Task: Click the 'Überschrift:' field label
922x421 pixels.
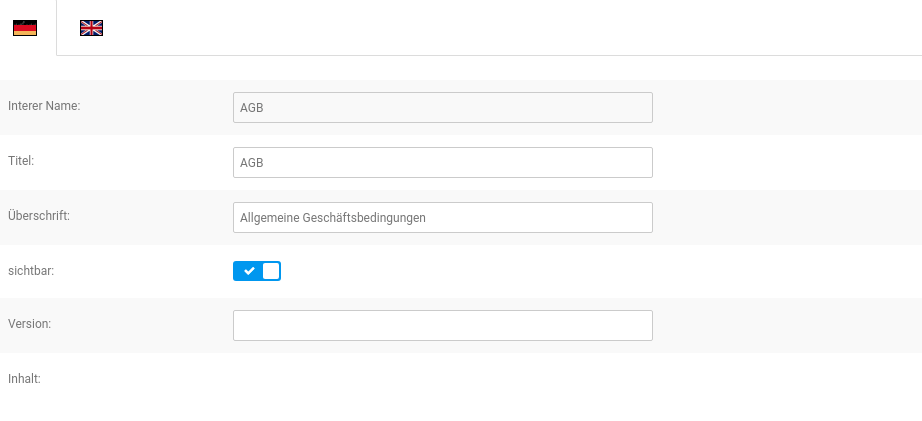Action: pyautogui.click(x=39, y=215)
